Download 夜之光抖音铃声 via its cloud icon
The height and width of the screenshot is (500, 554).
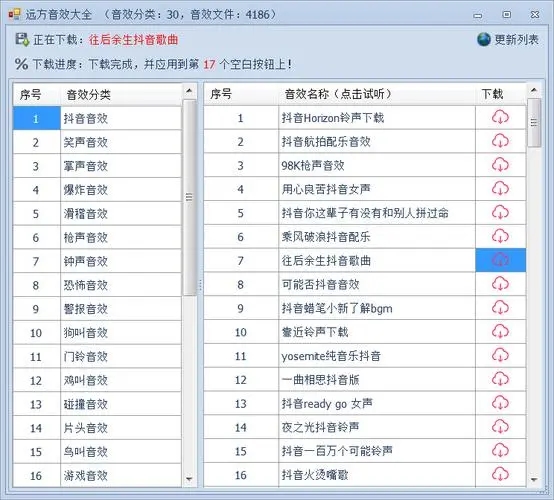tap(500, 427)
